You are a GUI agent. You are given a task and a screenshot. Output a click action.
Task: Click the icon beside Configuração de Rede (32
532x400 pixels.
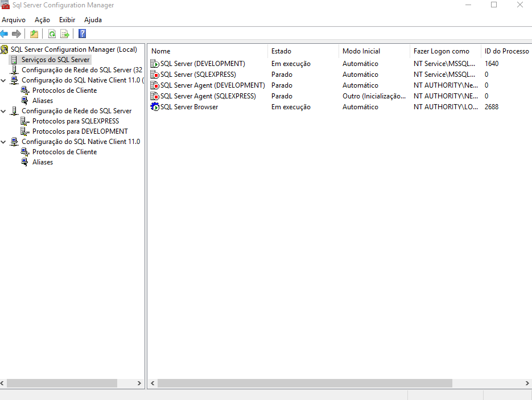(x=14, y=70)
